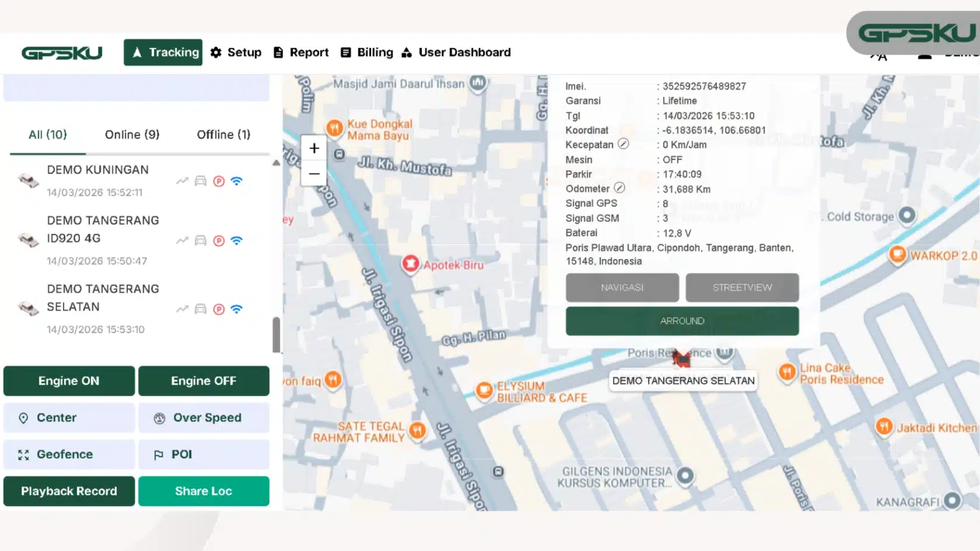Open STREETVIEW for the selected vehicle

point(742,287)
